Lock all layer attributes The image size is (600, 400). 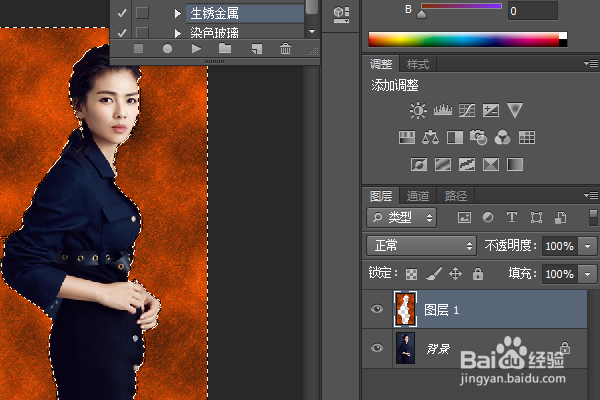coord(478,274)
